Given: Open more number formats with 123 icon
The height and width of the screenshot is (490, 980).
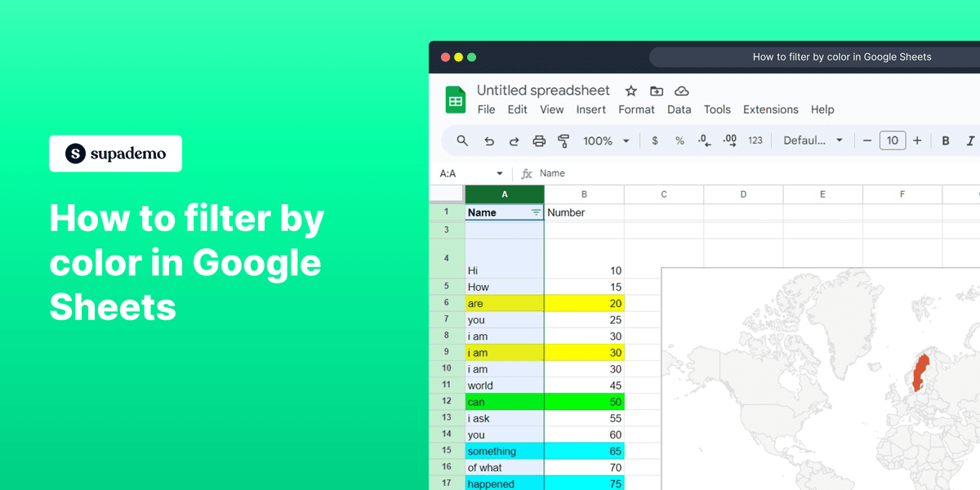Looking at the screenshot, I should [755, 140].
